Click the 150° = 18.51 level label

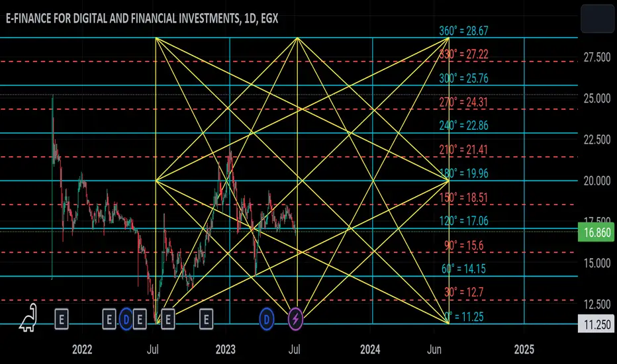[463, 197]
